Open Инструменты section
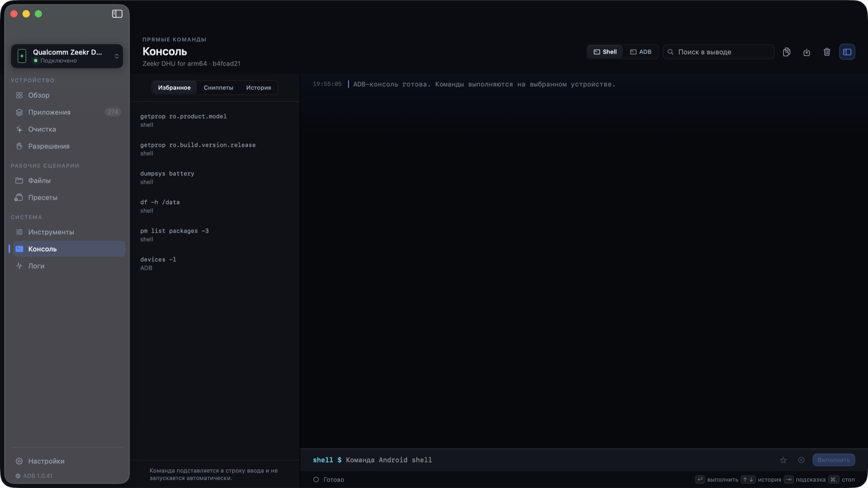This screenshot has height=488, width=868. (67, 232)
